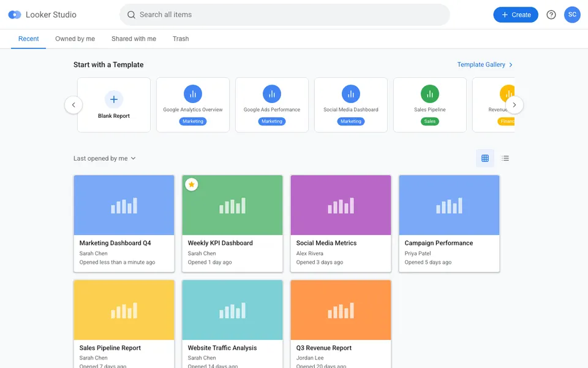
Task: Click the Create button
Action: tap(516, 15)
